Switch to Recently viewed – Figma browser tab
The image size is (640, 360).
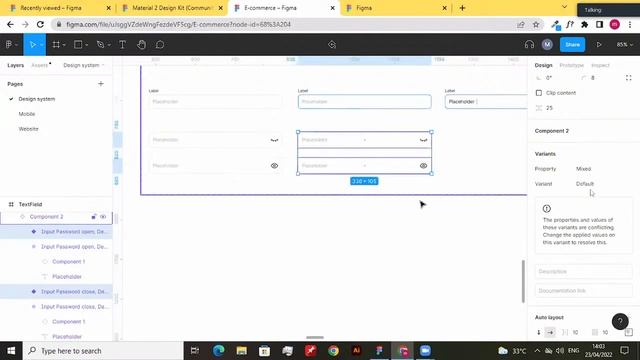[x=51, y=8]
